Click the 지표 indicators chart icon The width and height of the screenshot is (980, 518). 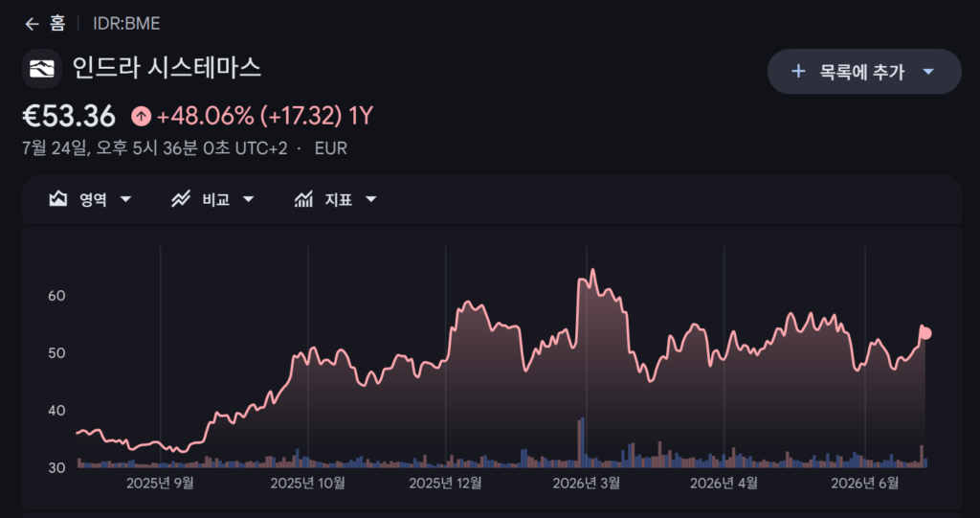(x=303, y=199)
